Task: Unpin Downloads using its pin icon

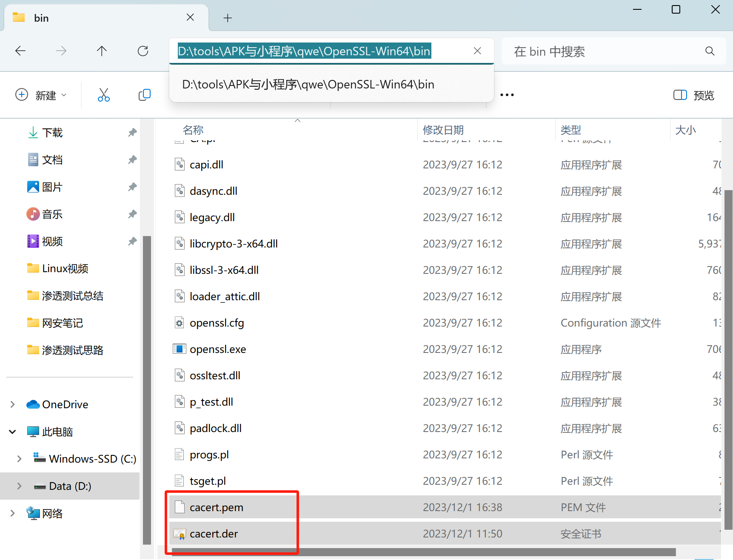Action: (x=132, y=133)
